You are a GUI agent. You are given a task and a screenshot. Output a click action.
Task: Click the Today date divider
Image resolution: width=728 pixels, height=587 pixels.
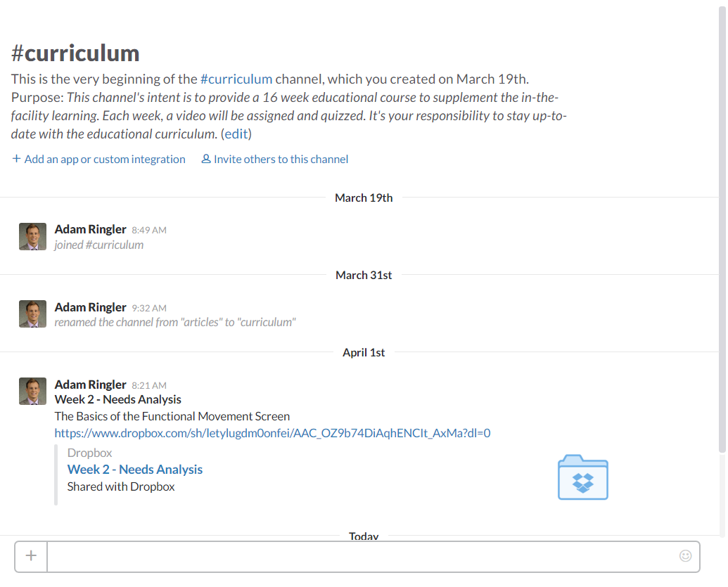point(363,536)
